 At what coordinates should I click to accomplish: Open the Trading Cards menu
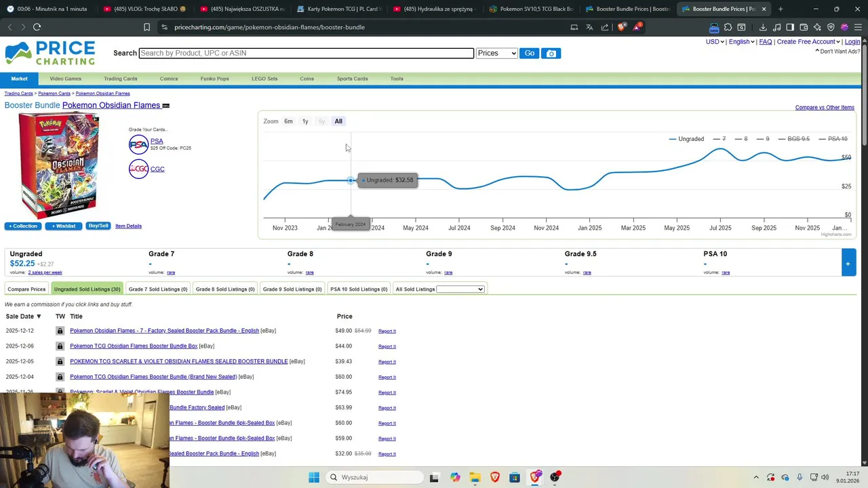pyautogui.click(x=121, y=79)
